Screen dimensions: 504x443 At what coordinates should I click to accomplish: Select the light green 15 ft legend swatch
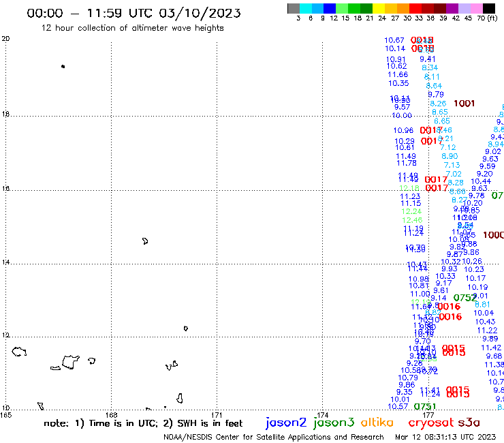[x=342, y=8]
